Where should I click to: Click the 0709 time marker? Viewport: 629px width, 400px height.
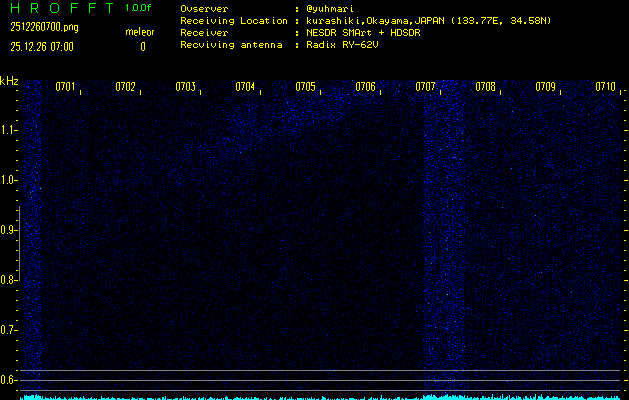pos(546,87)
